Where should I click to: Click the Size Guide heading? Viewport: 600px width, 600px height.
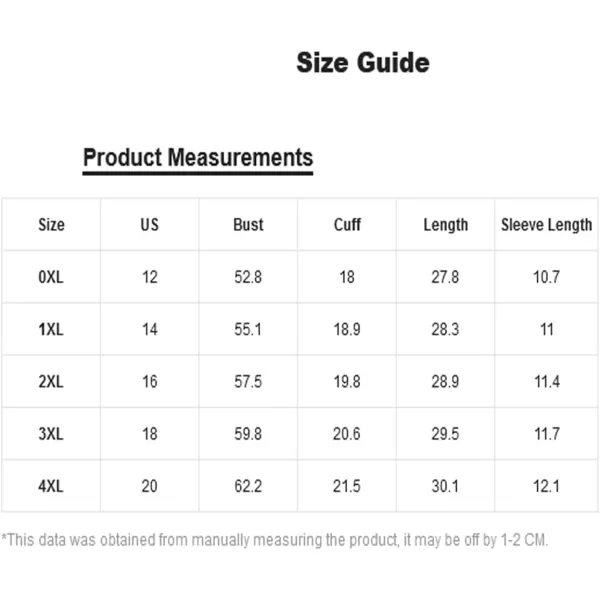pyautogui.click(x=363, y=63)
